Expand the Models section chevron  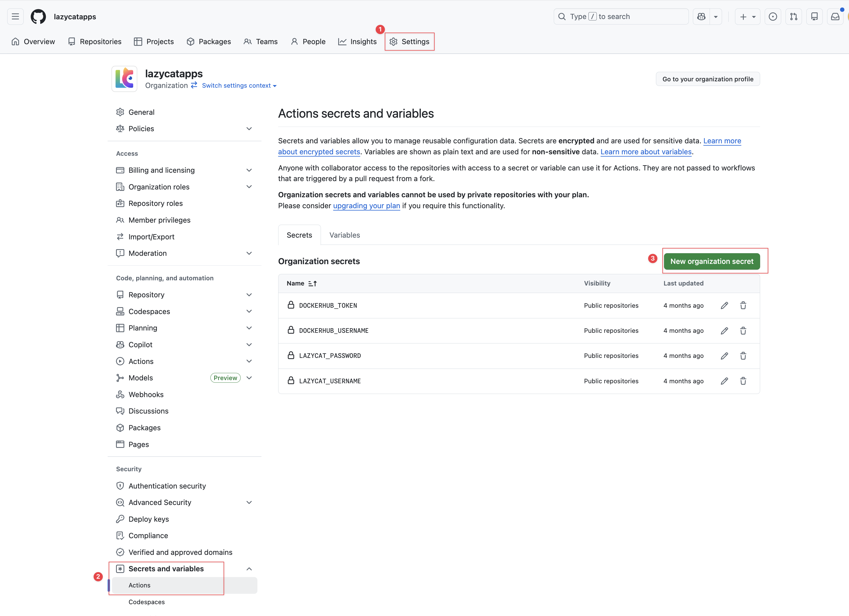point(249,378)
